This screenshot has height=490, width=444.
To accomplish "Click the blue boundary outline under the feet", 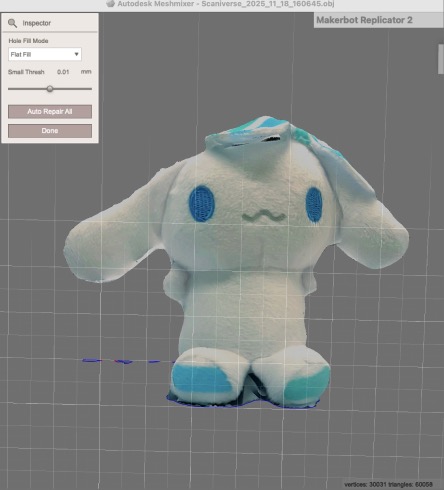I will coord(242,404).
